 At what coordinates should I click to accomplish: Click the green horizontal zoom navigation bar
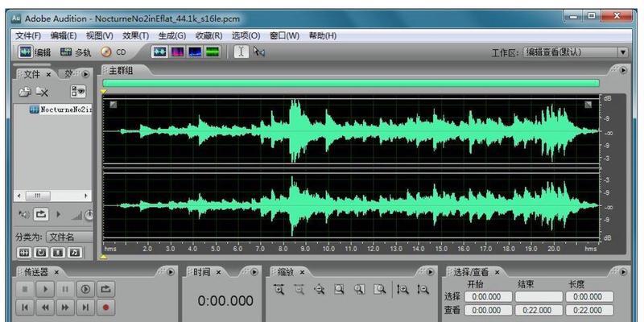(351, 83)
